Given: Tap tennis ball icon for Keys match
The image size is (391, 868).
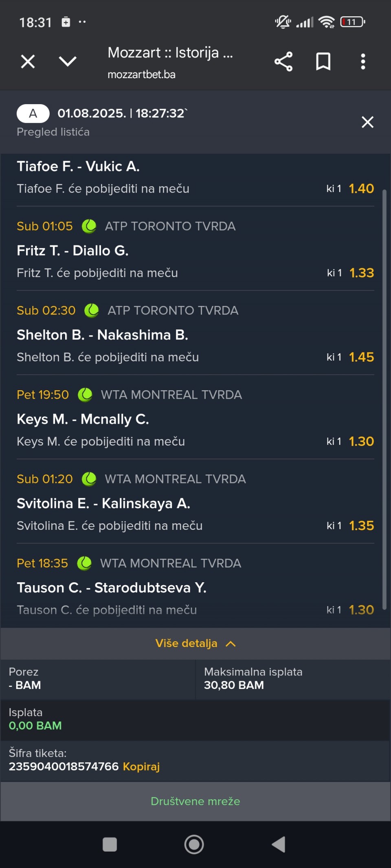Looking at the screenshot, I should pos(85,395).
